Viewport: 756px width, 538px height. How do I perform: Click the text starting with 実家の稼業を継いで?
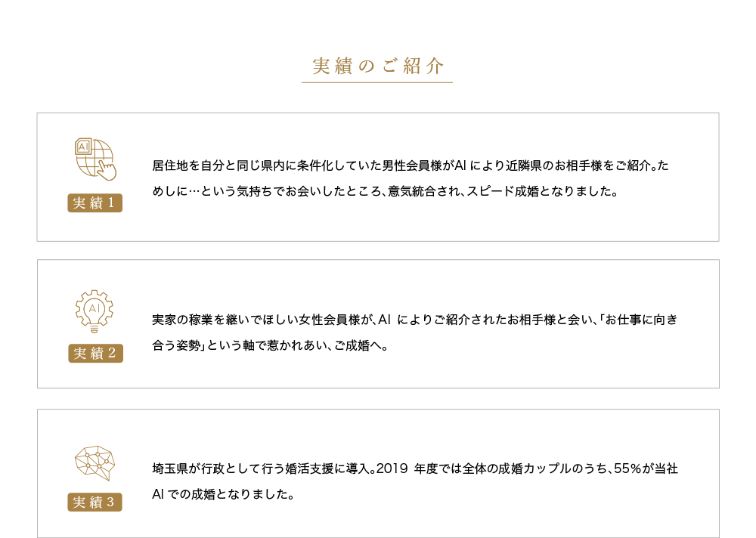coord(414,320)
